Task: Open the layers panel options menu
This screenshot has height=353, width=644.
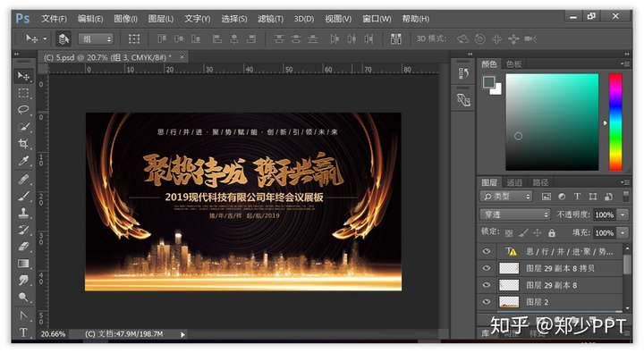Action: coord(624,181)
